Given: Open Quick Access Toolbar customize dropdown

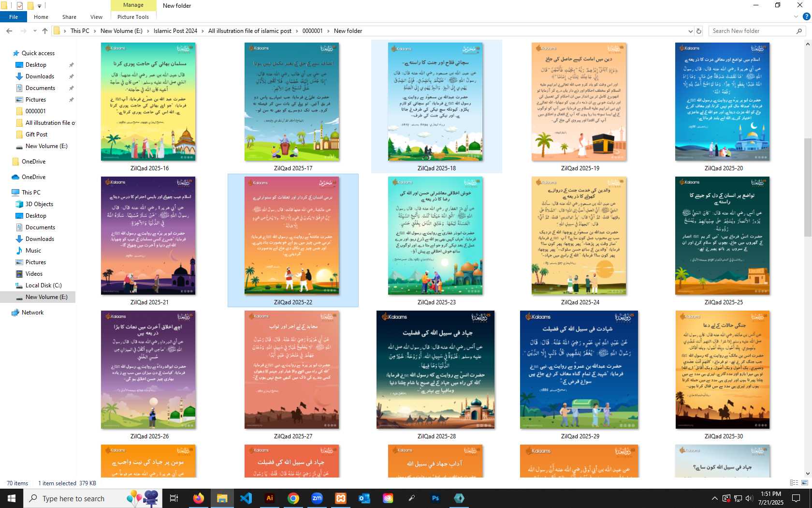Looking at the screenshot, I should pyautogui.click(x=39, y=6).
